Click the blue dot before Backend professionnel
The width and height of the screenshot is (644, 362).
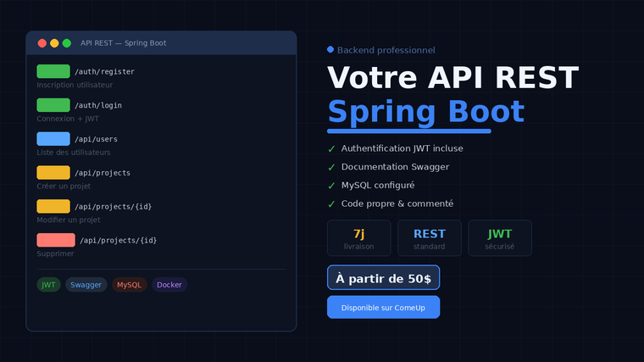tap(330, 50)
